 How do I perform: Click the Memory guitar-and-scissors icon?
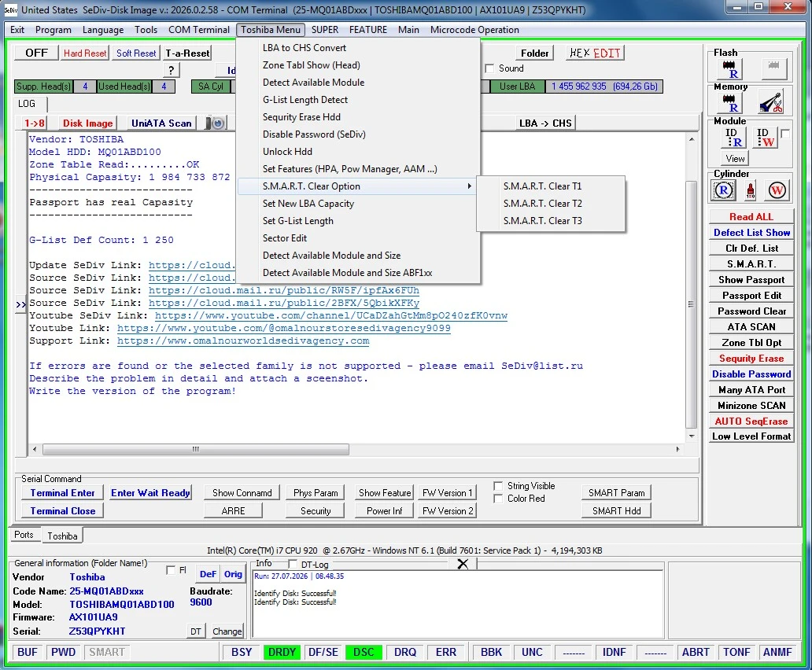(x=771, y=102)
